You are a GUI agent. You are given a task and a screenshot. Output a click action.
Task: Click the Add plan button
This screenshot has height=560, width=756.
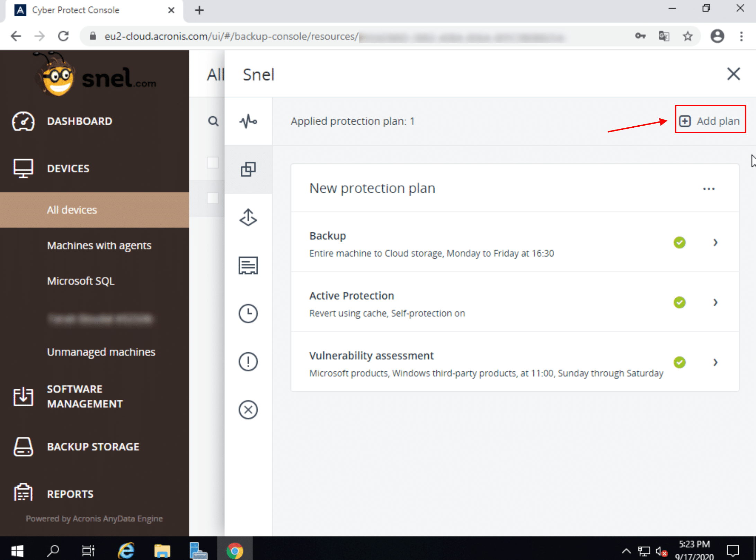(710, 121)
